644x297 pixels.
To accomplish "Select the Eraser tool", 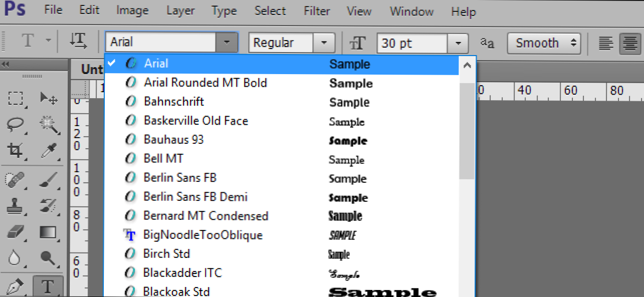I will click(16, 232).
